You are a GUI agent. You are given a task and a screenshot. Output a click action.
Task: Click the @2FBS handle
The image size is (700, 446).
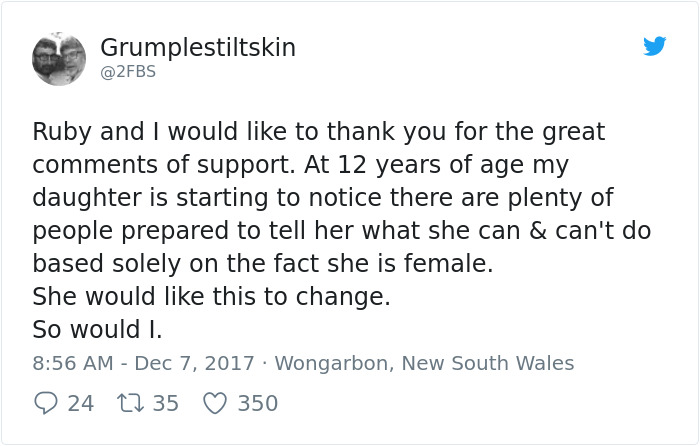(x=128, y=72)
